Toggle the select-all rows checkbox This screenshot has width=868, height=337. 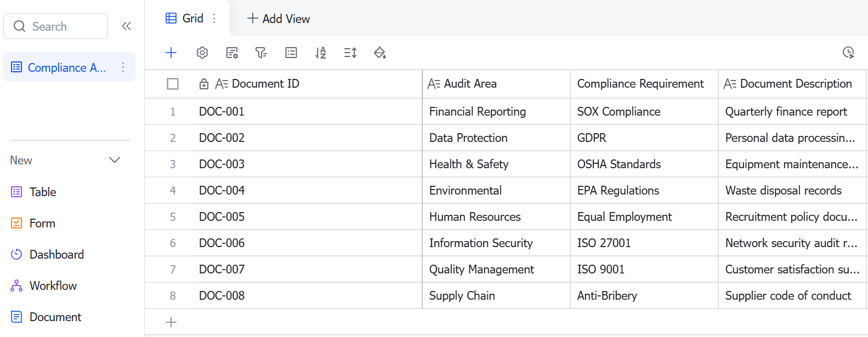pyautogui.click(x=173, y=84)
